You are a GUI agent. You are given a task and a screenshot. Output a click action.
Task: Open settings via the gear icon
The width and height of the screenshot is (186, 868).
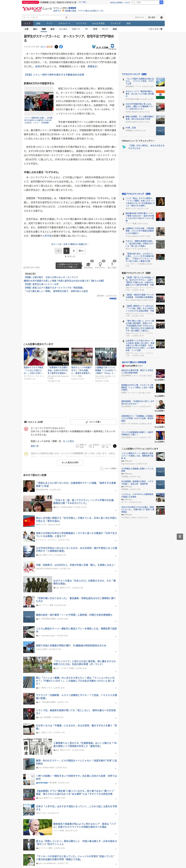[x=161, y=18]
